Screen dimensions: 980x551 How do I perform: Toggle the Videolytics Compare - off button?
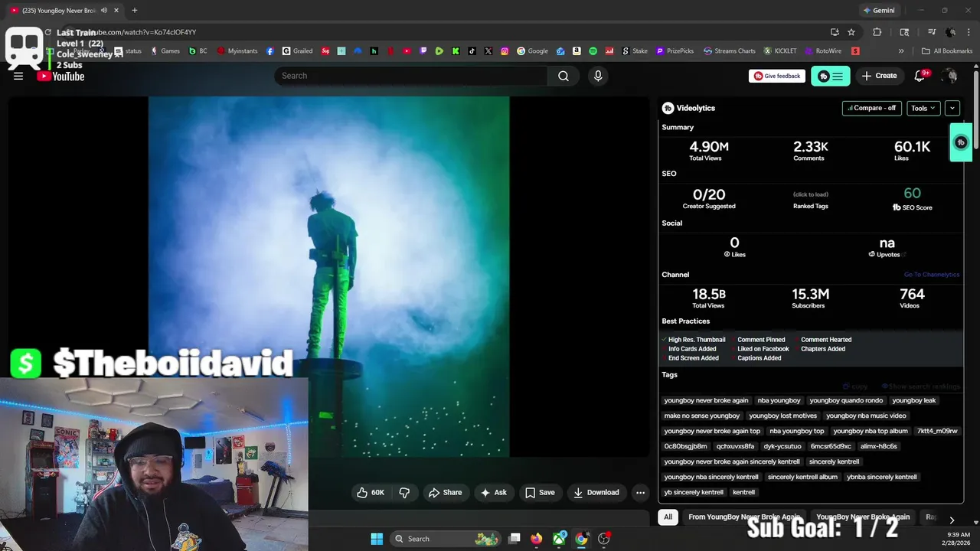pyautogui.click(x=871, y=108)
